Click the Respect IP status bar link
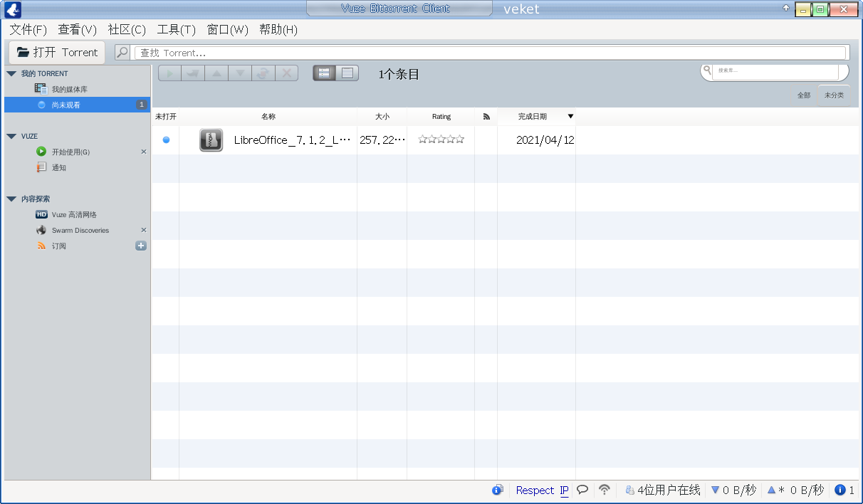This screenshot has width=863, height=504. 543,490
